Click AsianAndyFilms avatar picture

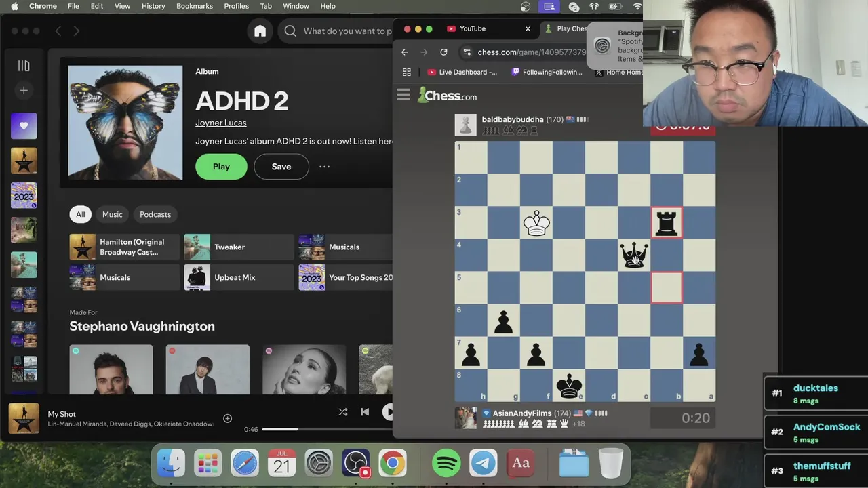click(466, 418)
